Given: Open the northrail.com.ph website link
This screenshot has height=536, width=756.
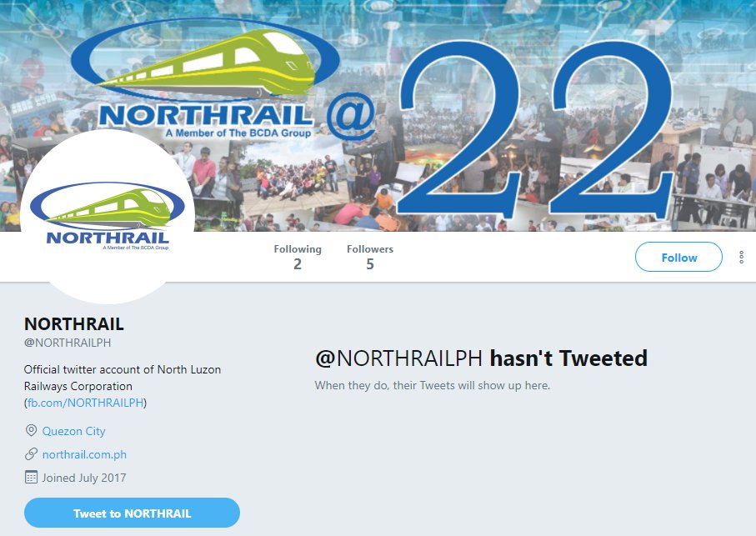Looking at the screenshot, I should click(x=84, y=454).
